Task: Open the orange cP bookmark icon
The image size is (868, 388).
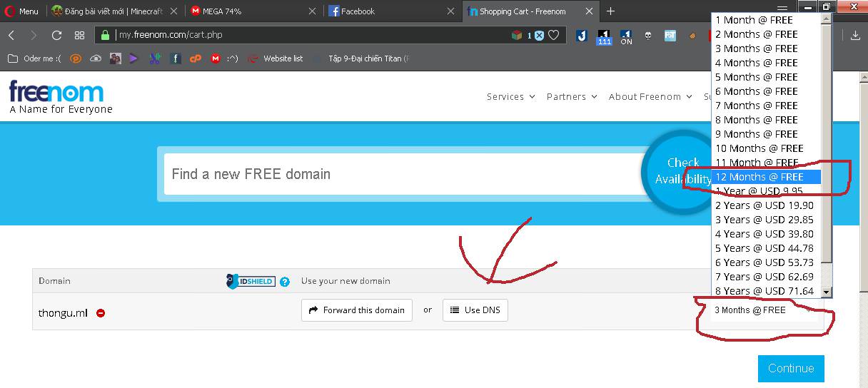Action: 195,58
